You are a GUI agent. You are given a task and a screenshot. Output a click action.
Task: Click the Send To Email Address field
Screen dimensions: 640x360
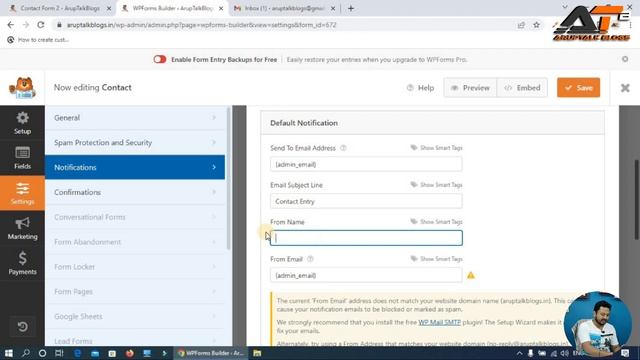[x=366, y=164]
